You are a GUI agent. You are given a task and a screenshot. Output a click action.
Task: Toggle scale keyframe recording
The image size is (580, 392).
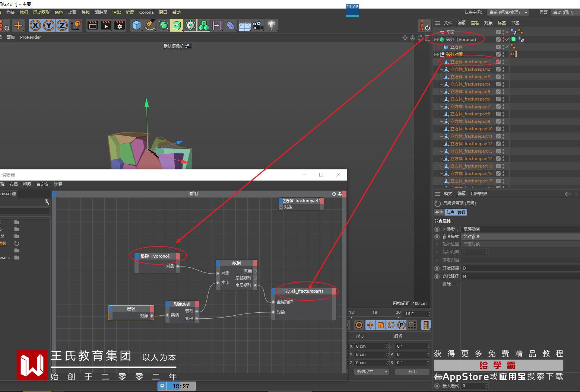[381, 325]
